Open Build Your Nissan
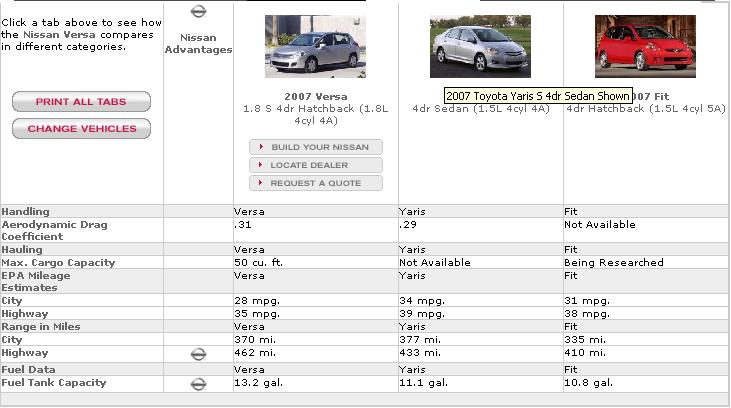Image resolution: width=731 pixels, height=408 pixels. coord(315,147)
